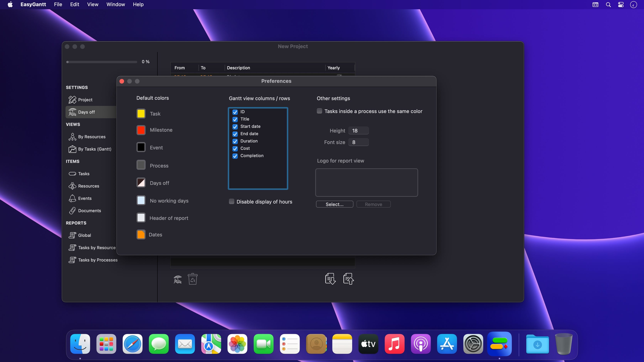Click the orange Dates color swatch

coord(141,235)
